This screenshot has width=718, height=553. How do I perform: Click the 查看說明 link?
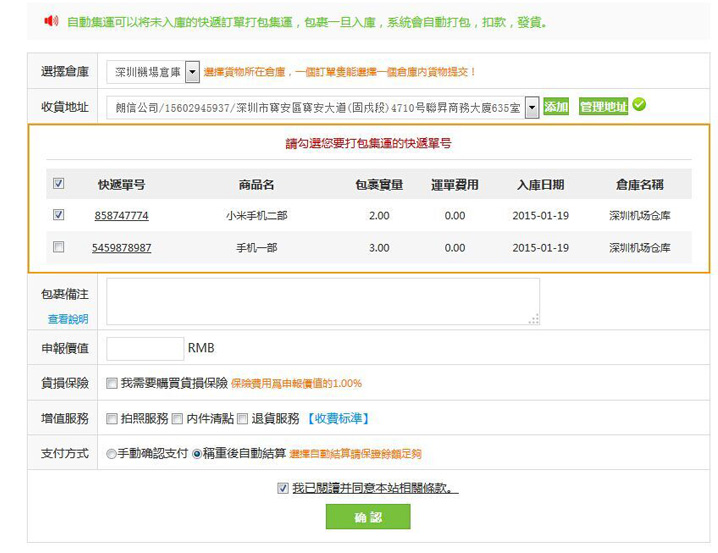(x=68, y=319)
